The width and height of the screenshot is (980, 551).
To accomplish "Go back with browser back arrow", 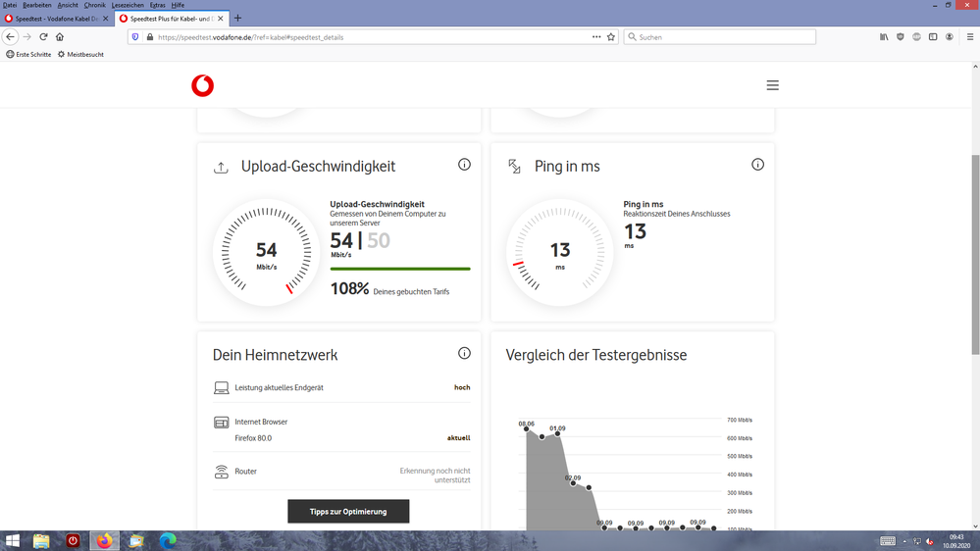I will coord(10,37).
